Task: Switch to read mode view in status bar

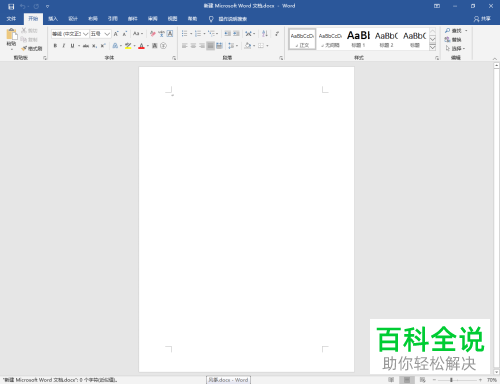Action: (391, 380)
